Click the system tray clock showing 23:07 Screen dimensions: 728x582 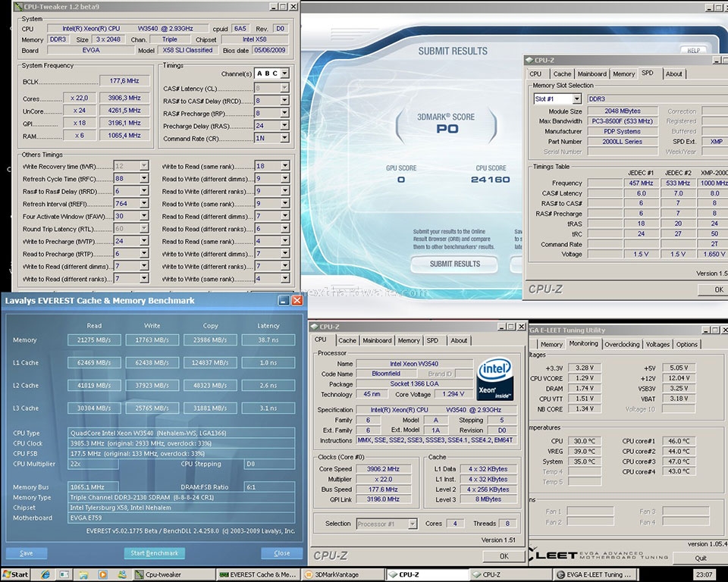(704, 574)
